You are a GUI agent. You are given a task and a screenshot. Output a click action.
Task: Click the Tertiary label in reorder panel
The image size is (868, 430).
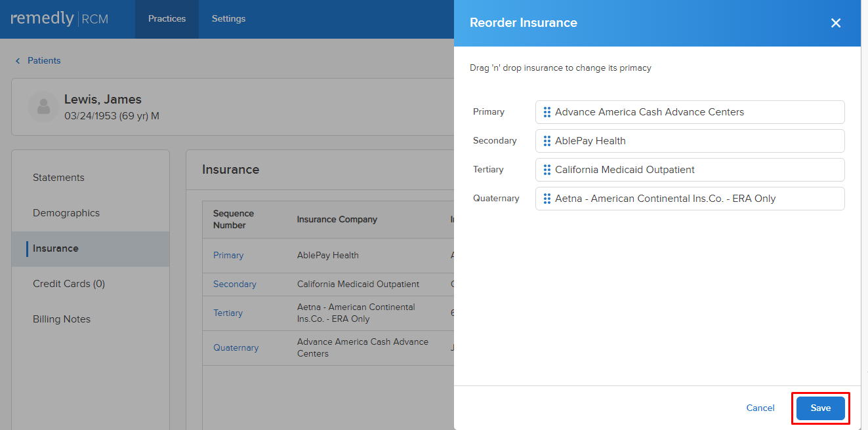pyautogui.click(x=488, y=170)
